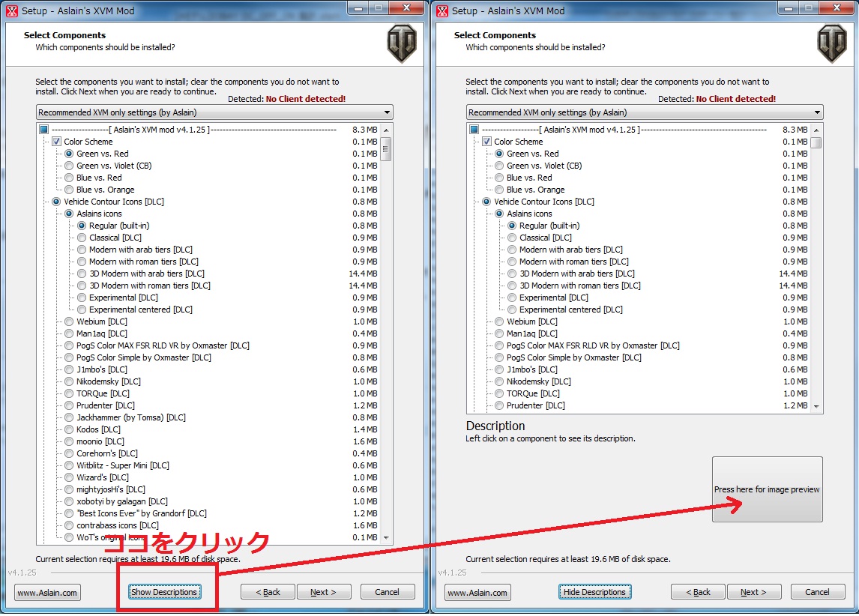Click Hide Descriptions button
859x616 pixels.
pyautogui.click(x=594, y=592)
